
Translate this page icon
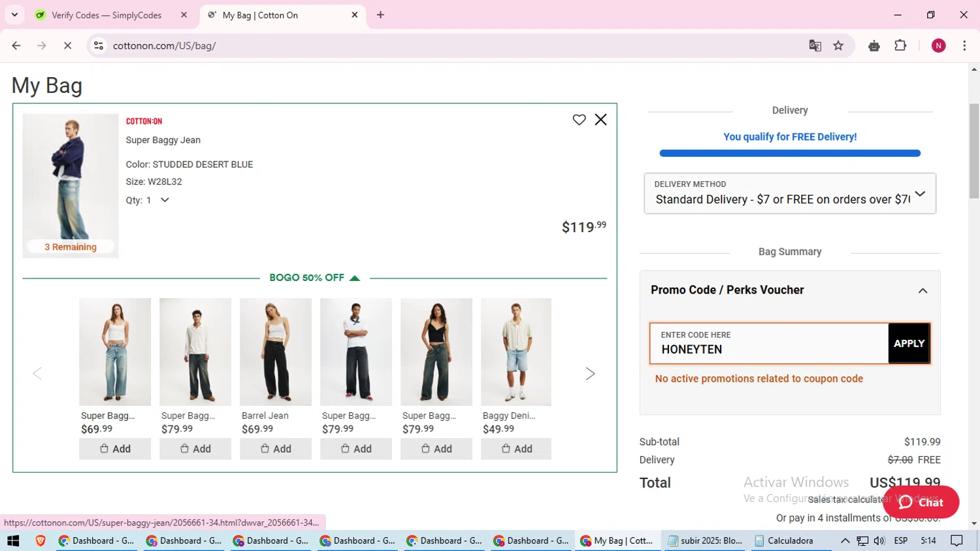815,46
